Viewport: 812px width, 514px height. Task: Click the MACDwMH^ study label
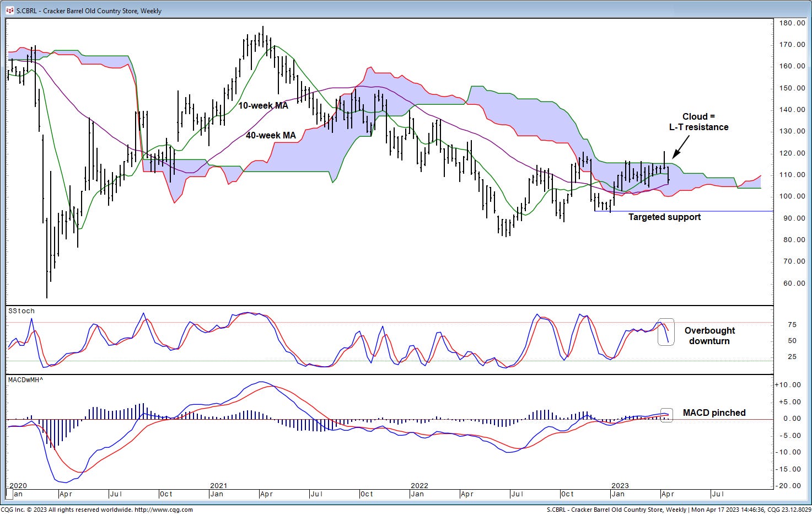click(x=25, y=380)
